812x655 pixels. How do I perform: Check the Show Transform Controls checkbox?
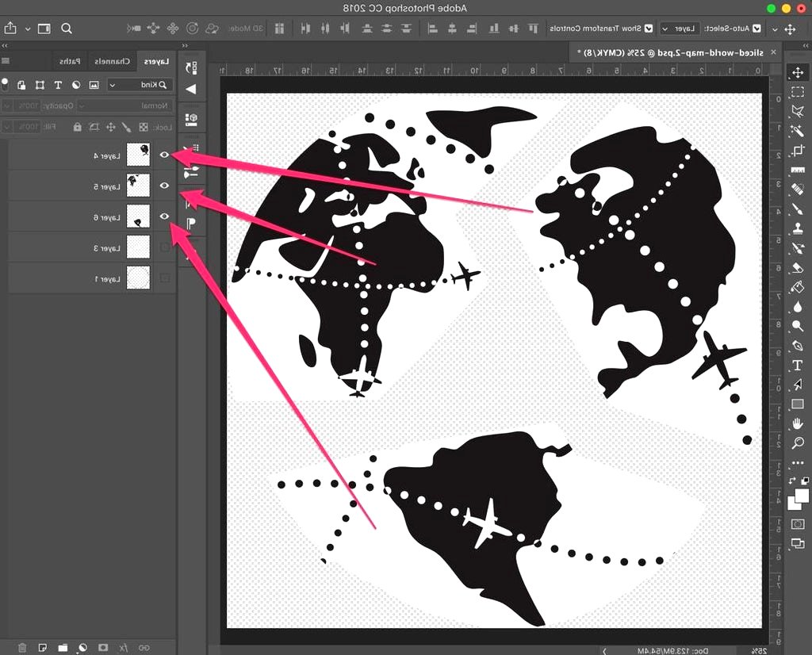pyautogui.click(x=649, y=29)
